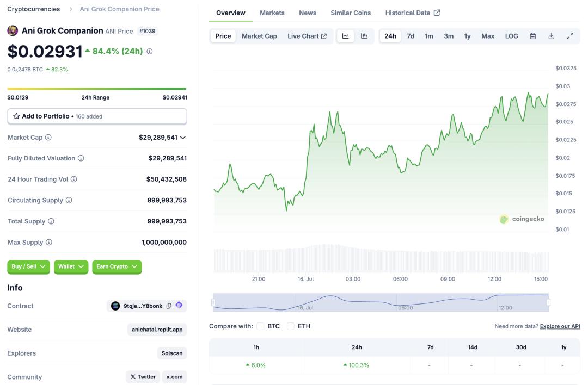The width and height of the screenshot is (588, 385).
Task: Click info icon beside 24 Hour Trading Vol
Action: 74,179
